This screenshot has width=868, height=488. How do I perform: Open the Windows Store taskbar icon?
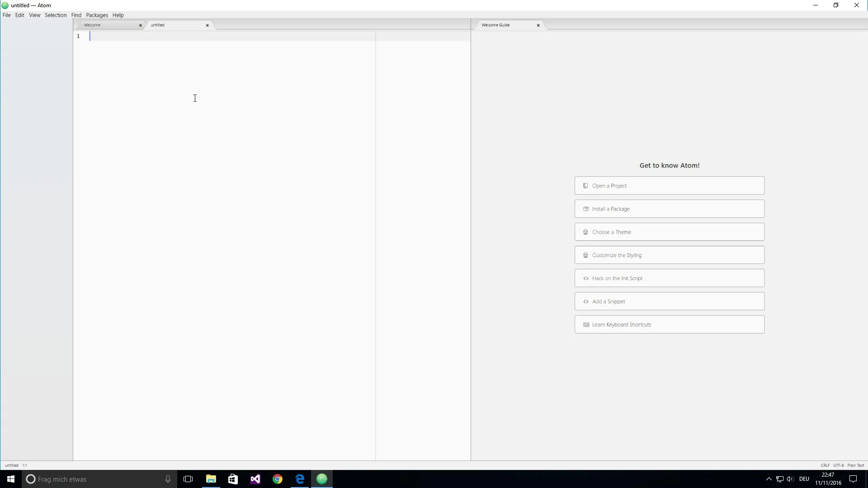[x=233, y=479]
